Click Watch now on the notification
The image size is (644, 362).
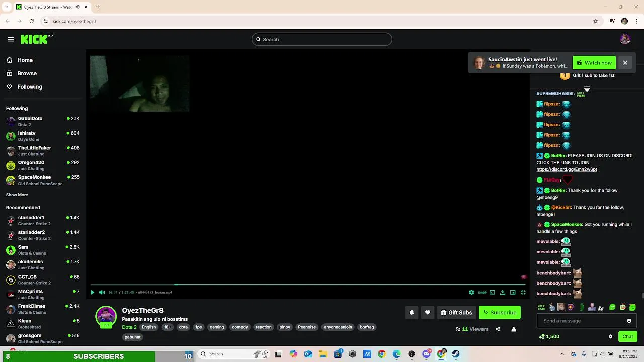point(594,63)
